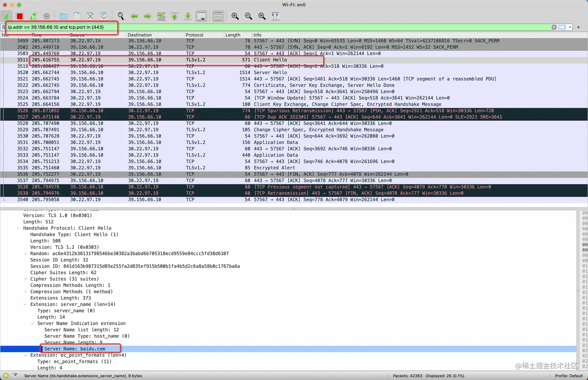
Task: Click inside the display filter field
Action: (x=278, y=27)
